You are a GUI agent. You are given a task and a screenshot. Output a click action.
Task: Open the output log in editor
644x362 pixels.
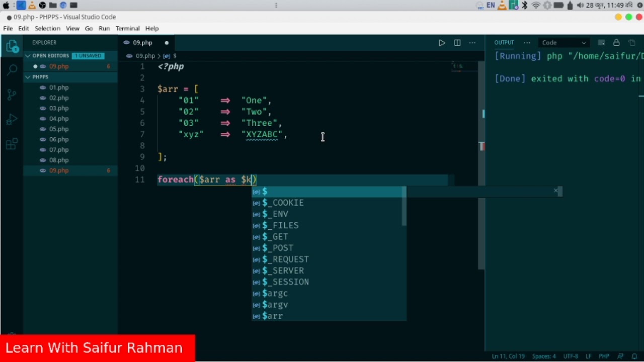[632, 43]
